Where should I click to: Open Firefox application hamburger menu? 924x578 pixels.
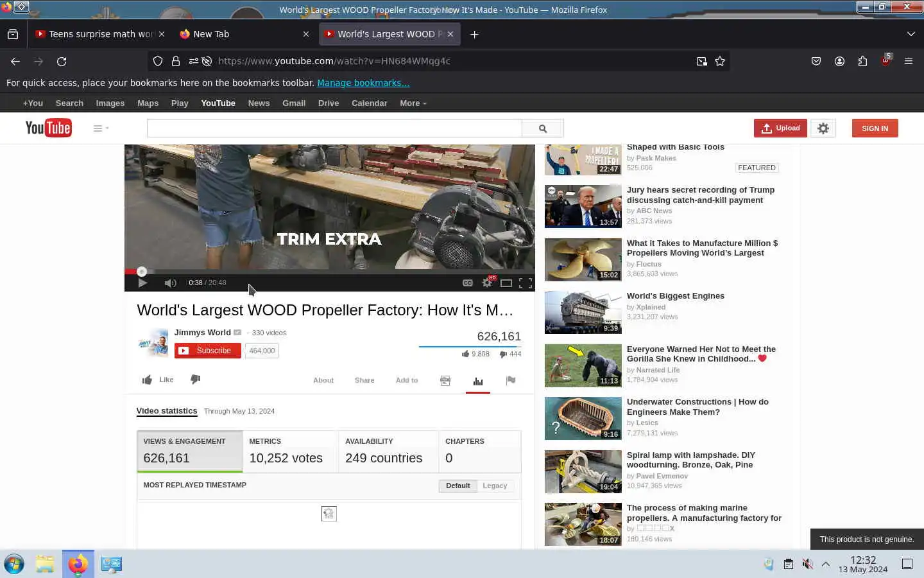point(909,61)
